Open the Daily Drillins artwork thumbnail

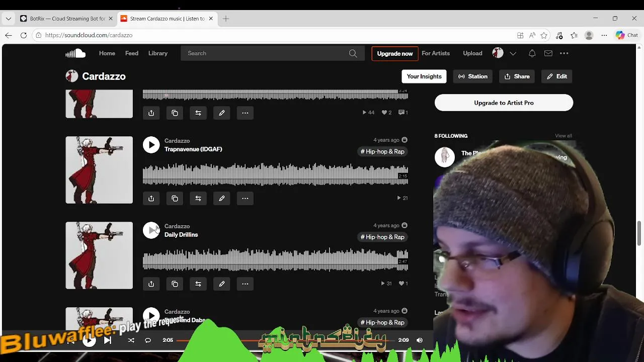pos(99,255)
